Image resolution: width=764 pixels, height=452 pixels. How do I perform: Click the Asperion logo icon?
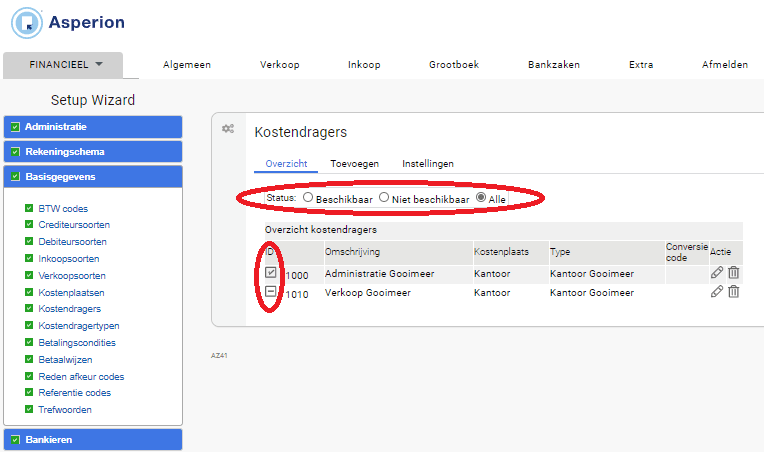tap(27, 23)
